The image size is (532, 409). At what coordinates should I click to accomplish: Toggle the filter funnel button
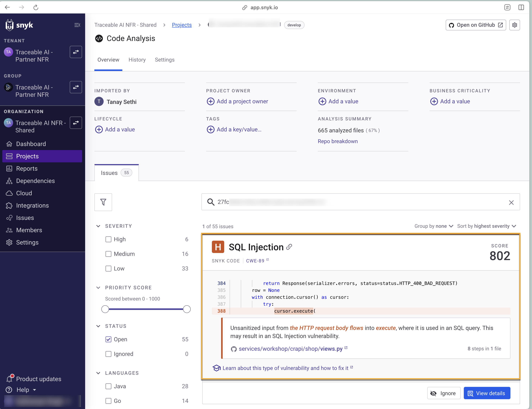[x=103, y=202]
